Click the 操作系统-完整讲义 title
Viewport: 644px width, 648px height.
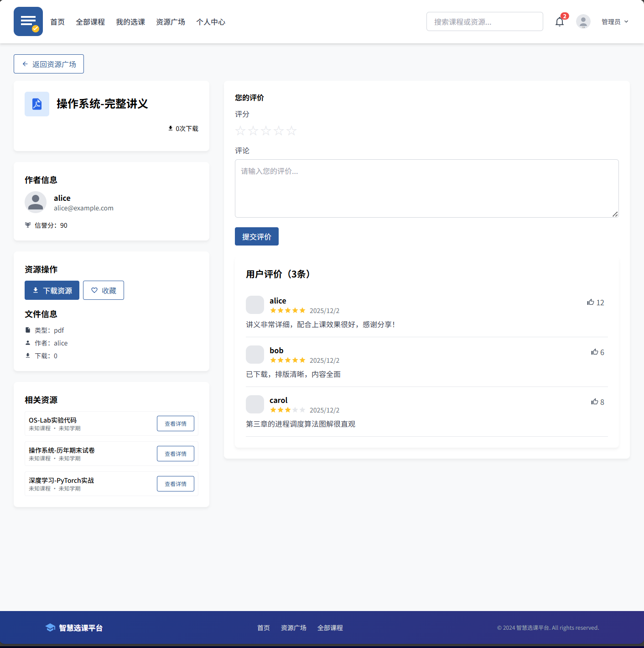point(102,104)
